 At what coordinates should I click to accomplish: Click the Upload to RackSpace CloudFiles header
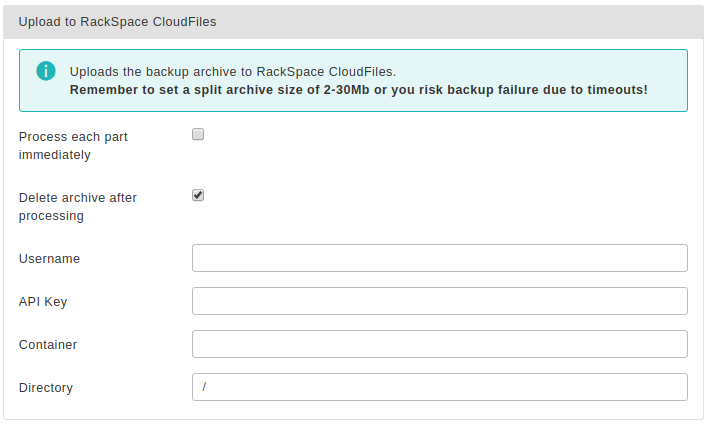117,22
